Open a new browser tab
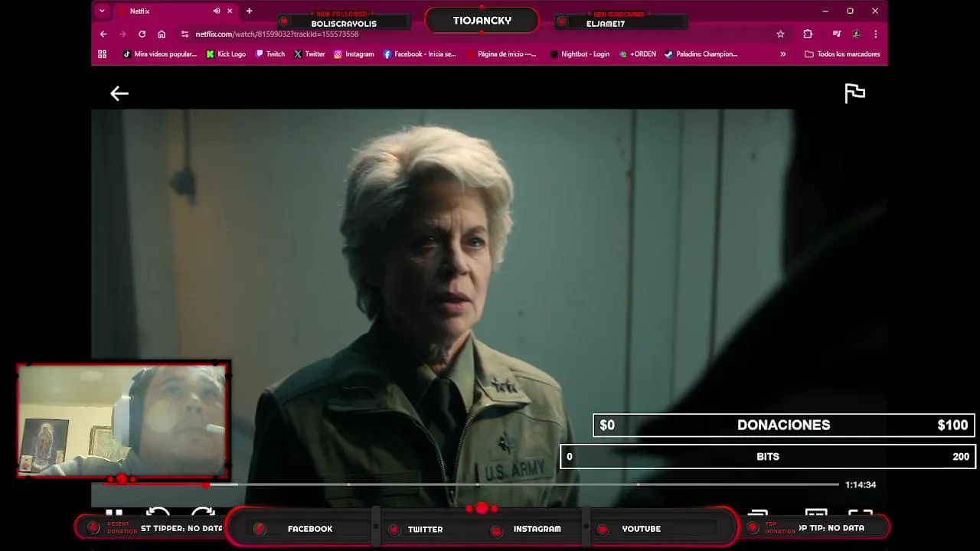 [x=249, y=11]
